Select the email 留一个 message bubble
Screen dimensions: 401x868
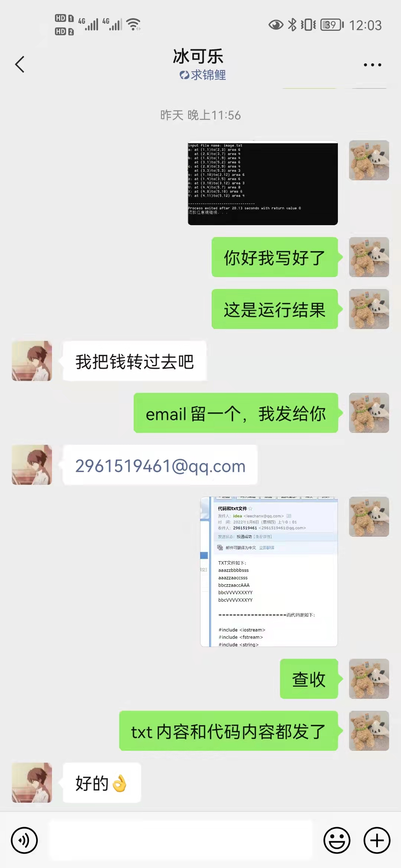pyautogui.click(x=236, y=413)
